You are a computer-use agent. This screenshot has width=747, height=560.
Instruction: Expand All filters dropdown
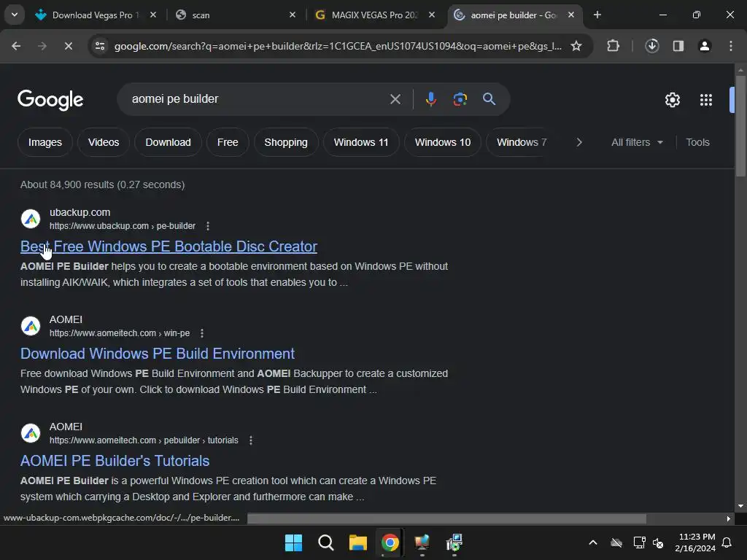(x=637, y=142)
